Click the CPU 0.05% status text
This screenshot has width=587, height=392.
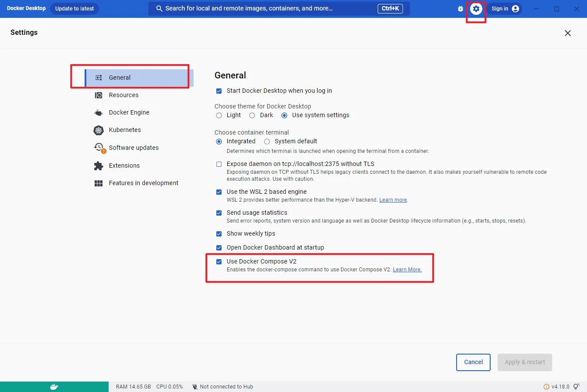click(170, 387)
